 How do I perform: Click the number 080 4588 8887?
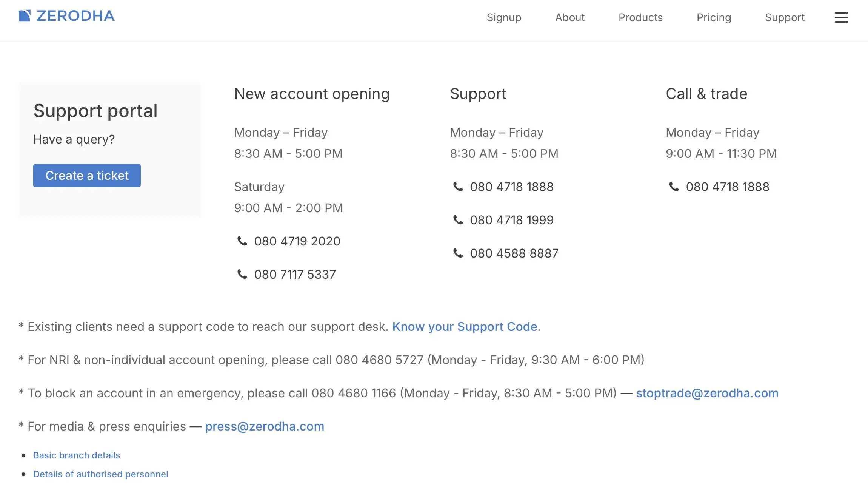(x=514, y=253)
